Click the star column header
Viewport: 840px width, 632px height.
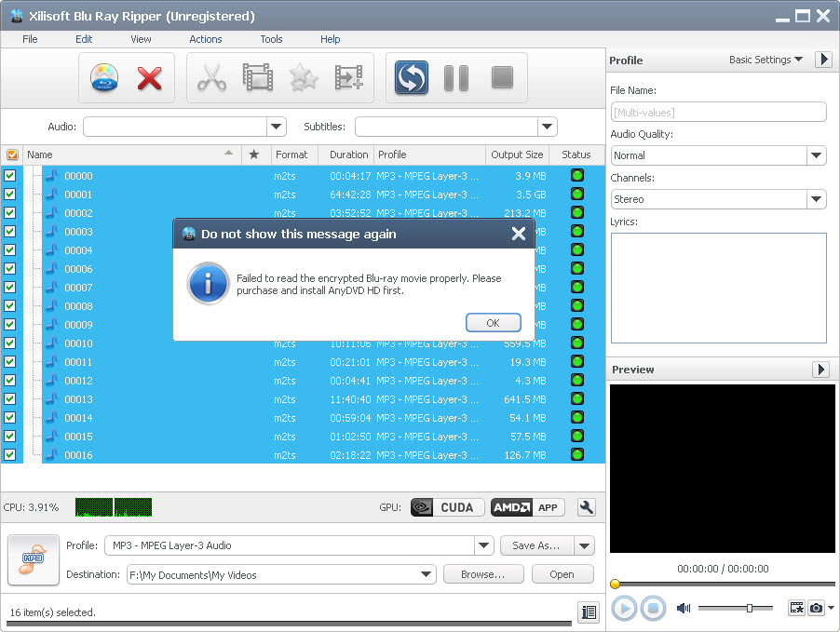[x=254, y=155]
